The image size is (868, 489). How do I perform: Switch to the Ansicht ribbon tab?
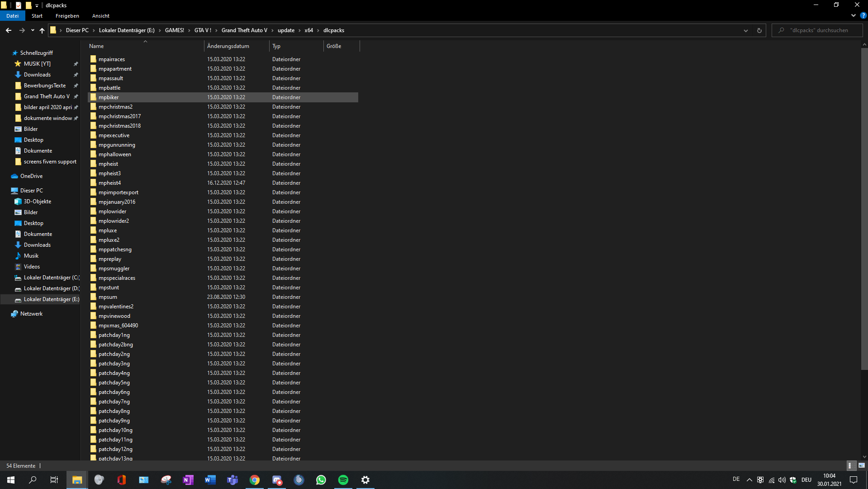point(100,16)
